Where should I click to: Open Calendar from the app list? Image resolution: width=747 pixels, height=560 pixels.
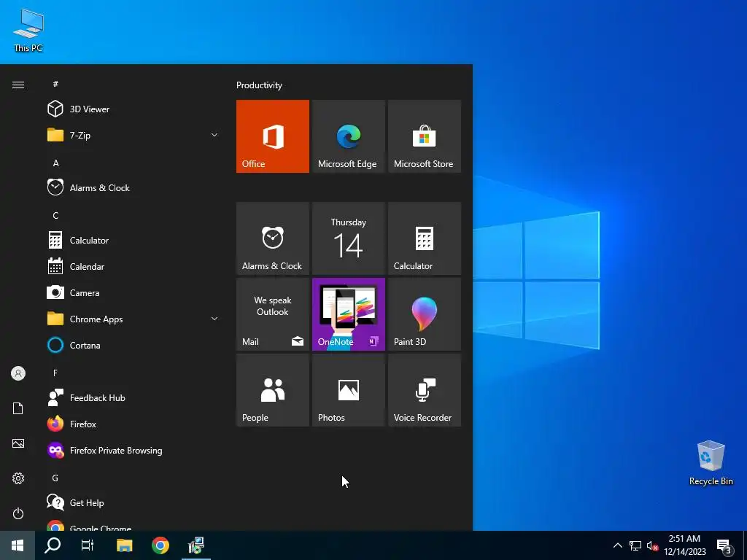[133, 266]
